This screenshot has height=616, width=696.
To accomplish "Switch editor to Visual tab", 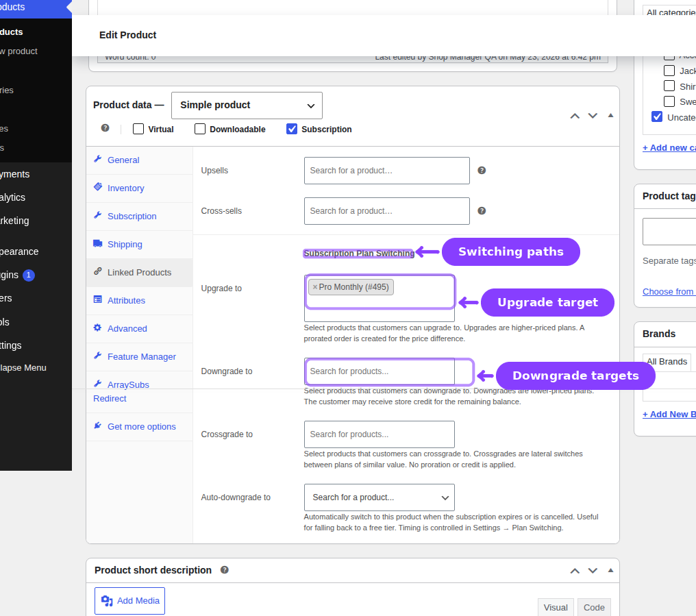I will tap(556, 607).
